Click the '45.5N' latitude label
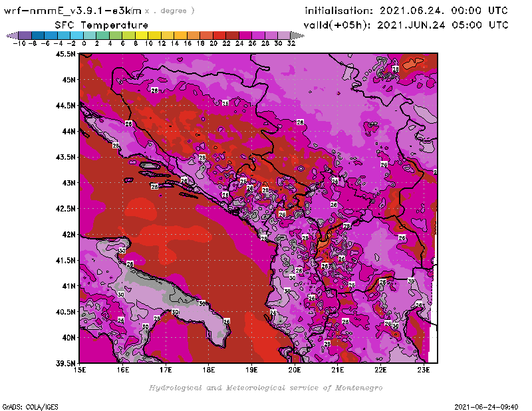532x411 pixels. click(x=65, y=54)
